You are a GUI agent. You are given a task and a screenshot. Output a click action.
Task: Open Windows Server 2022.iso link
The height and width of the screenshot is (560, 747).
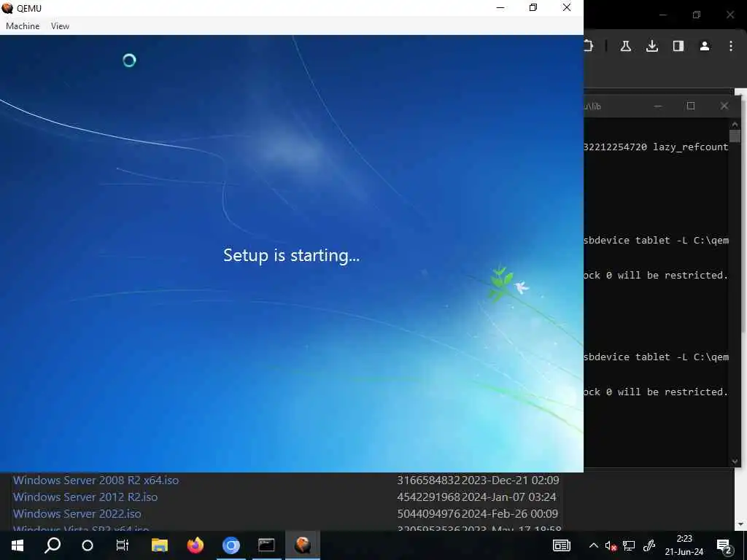click(77, 514)
